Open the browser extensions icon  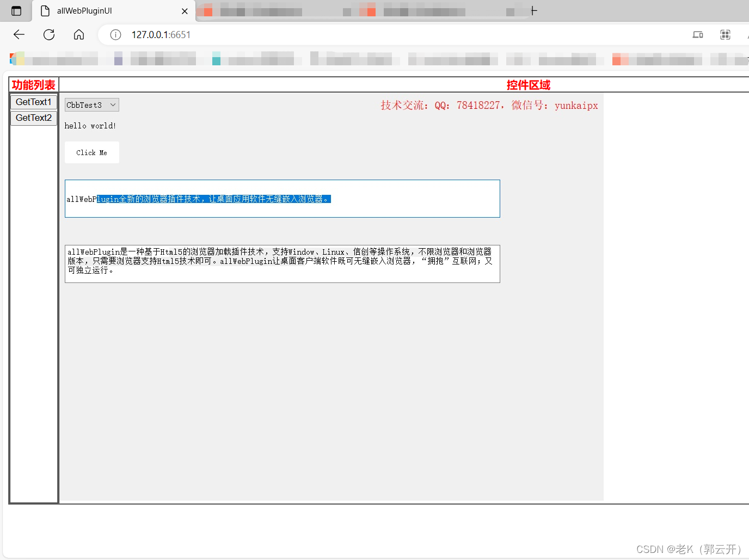point(725,35)
